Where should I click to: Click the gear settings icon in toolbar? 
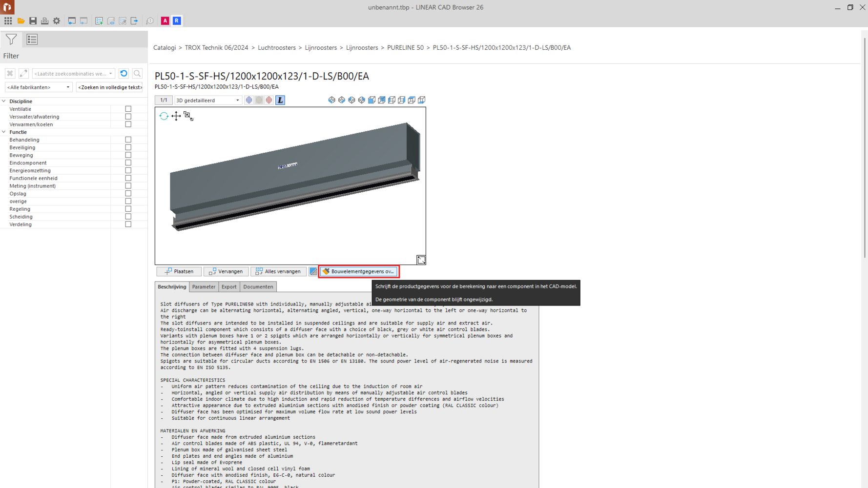pos(57,21)
